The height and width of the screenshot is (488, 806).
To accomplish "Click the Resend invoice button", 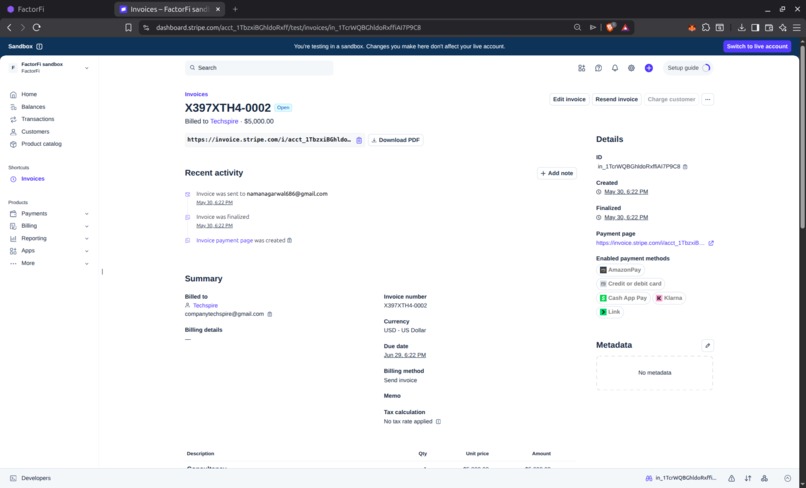I will 616,99.
